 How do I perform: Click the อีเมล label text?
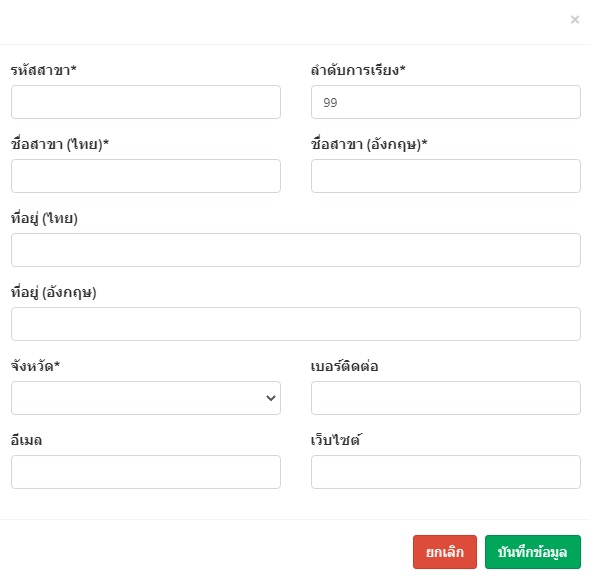pos(26,440)
